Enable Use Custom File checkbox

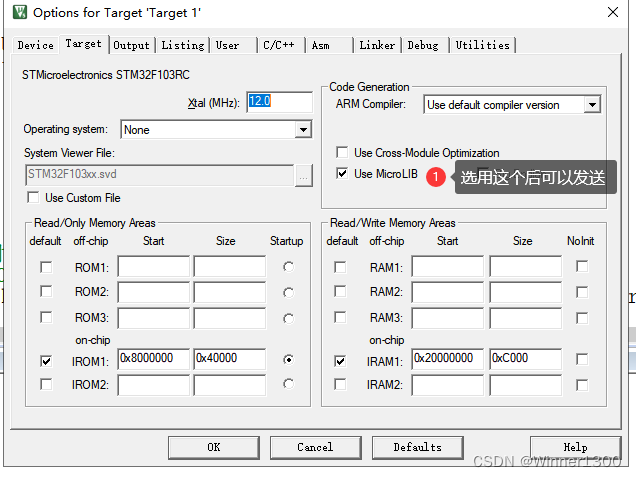[x=33, y=198]
